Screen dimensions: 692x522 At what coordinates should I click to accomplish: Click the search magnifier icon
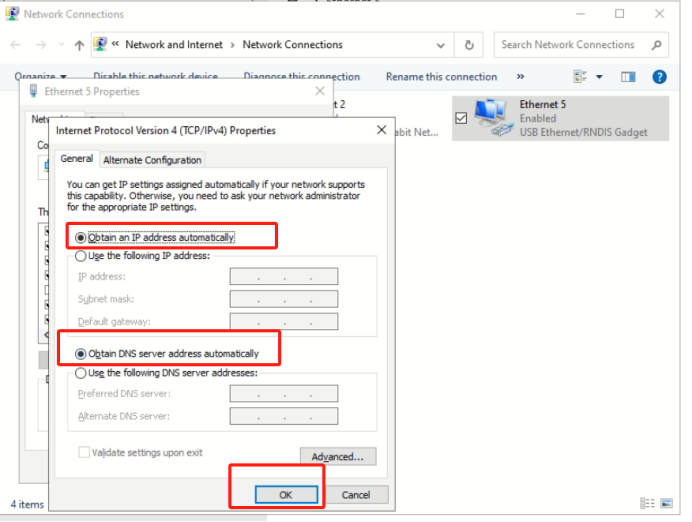(657, 45)
